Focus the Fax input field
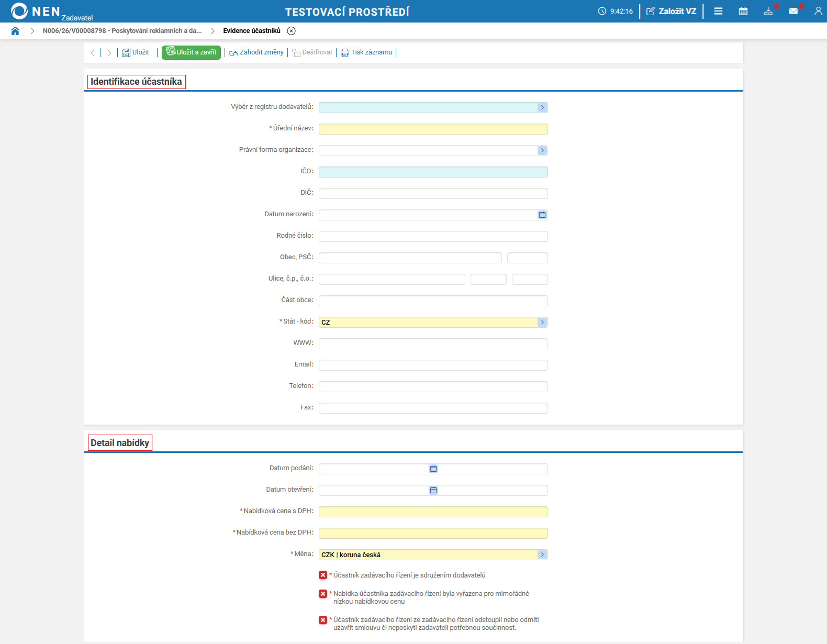The height and width of the screenshot is (644, 827). pyautogui.click(x=433, y=408)
